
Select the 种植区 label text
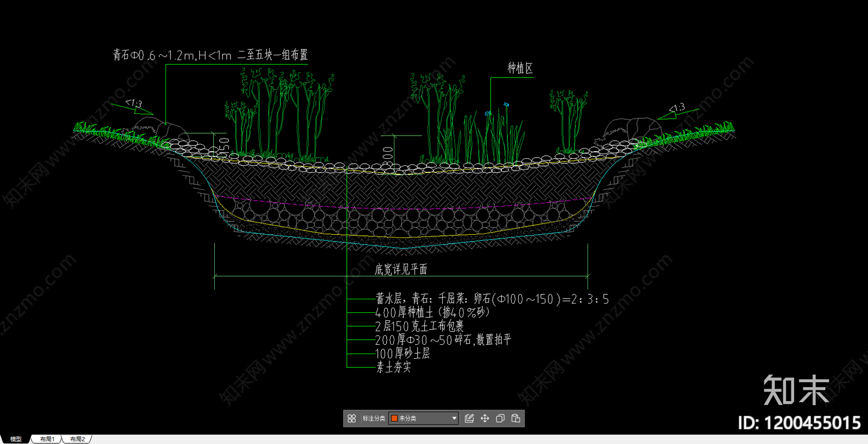pos(520,68)
